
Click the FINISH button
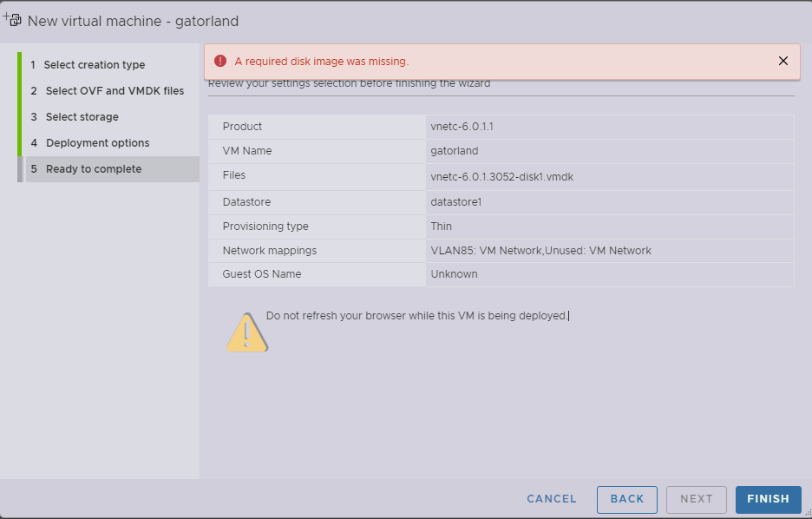point(768,499)
